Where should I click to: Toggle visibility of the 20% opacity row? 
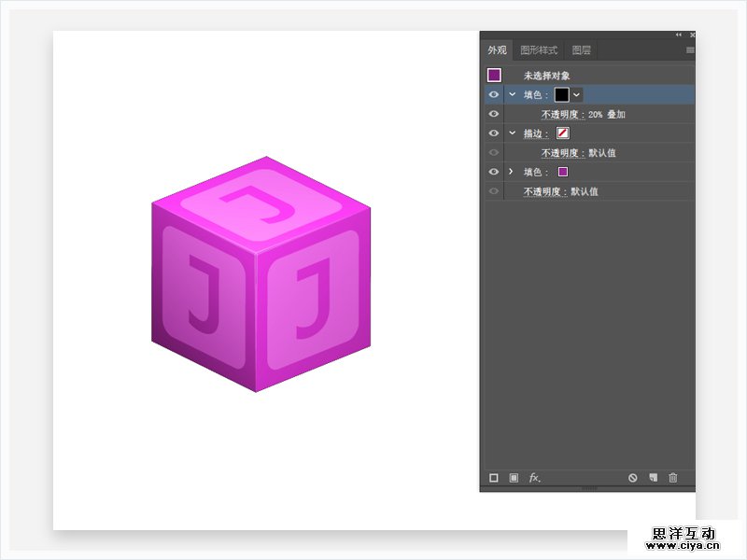point(494,114)
